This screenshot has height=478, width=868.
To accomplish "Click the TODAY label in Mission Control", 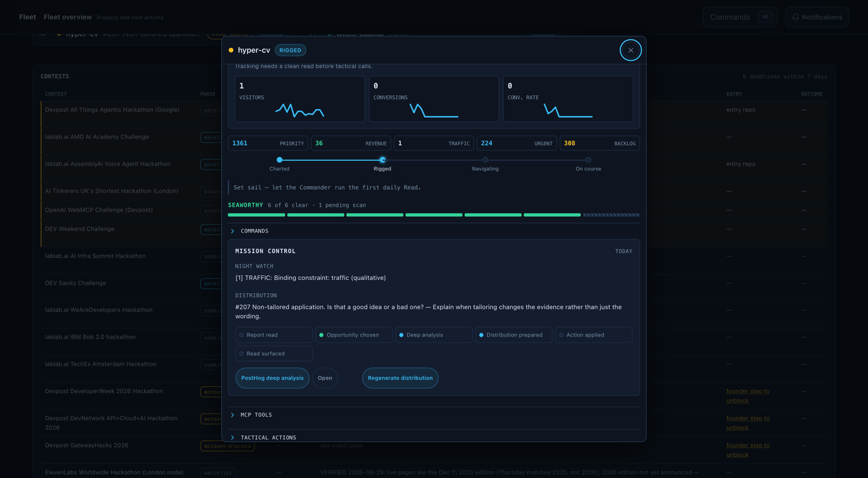I will point(623,251).
